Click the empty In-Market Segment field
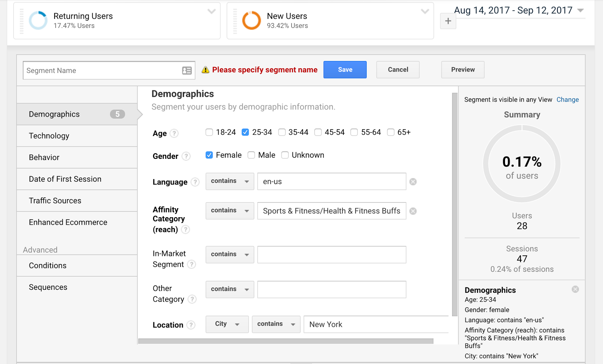The image size is (603, 364). click(x=332, y=254)
